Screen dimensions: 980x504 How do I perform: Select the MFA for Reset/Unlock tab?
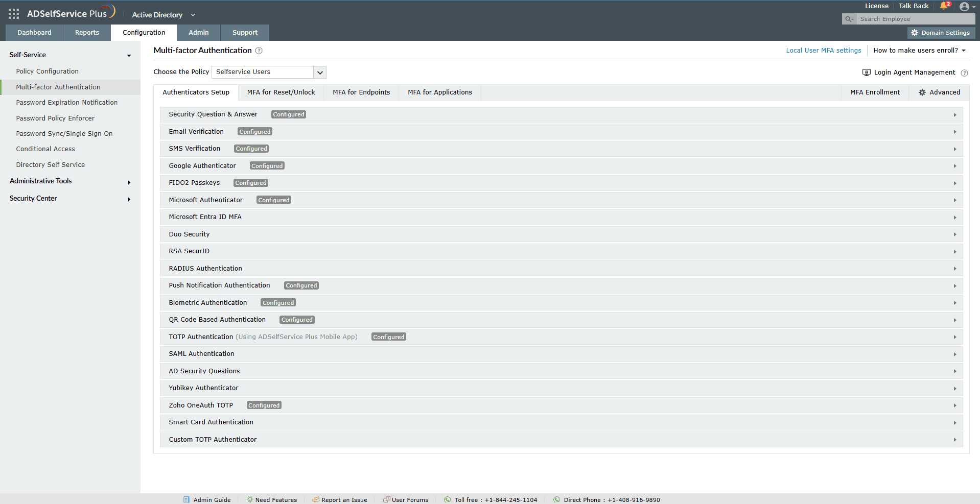tap(281, 92)
